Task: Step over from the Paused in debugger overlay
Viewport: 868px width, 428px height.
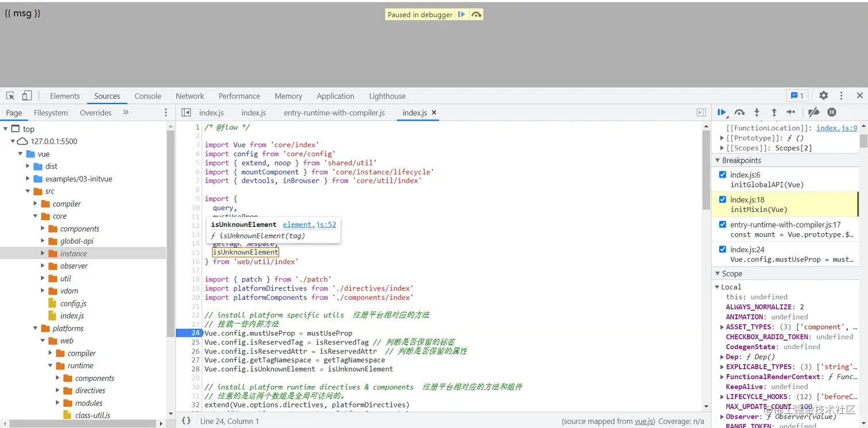Action: tap(476, 14)
